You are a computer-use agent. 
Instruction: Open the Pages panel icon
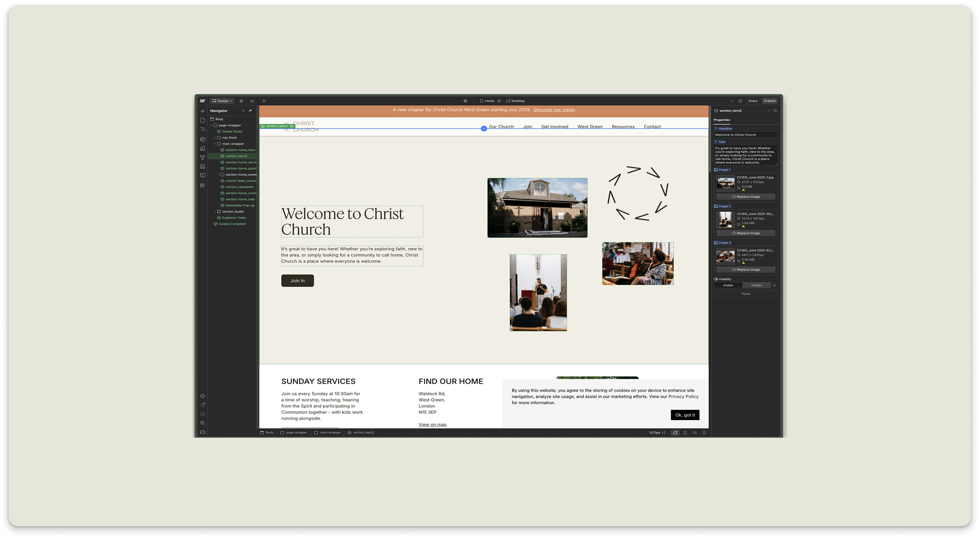click(202, 120)
